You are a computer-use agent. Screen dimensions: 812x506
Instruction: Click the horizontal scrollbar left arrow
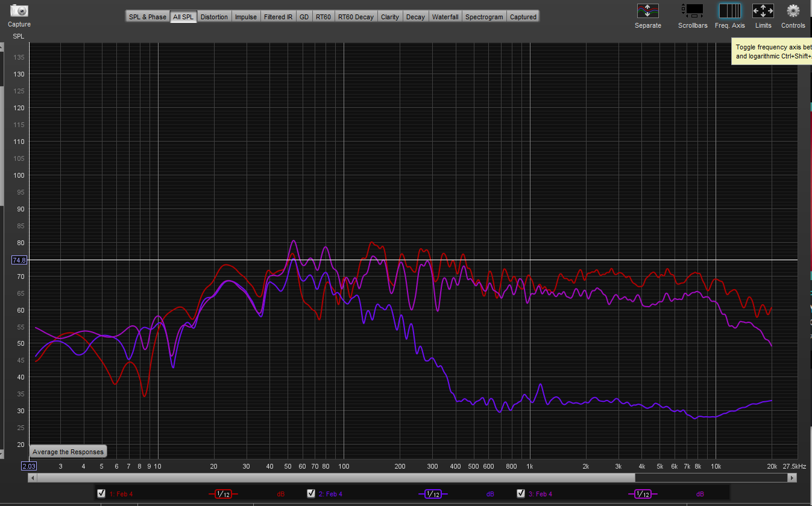[33, 478]
